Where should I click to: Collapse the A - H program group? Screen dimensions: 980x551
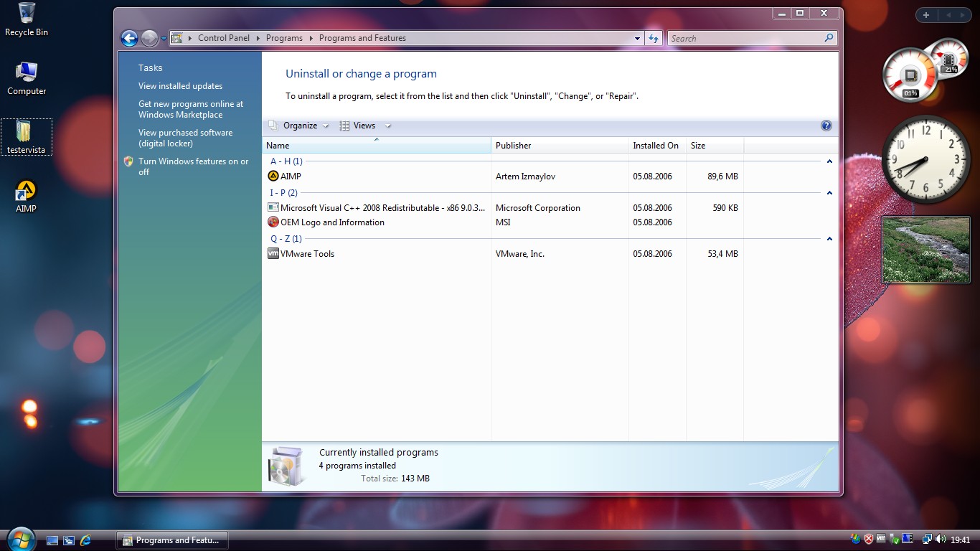[829, 161]
